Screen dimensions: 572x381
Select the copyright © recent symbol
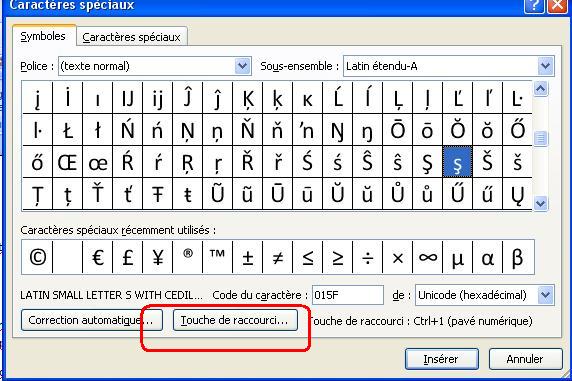coord(37,257)
